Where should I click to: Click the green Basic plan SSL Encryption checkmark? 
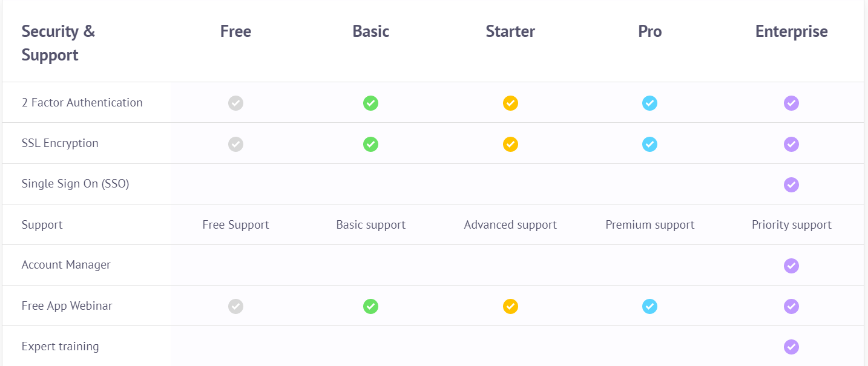click(x=370, y=144)
